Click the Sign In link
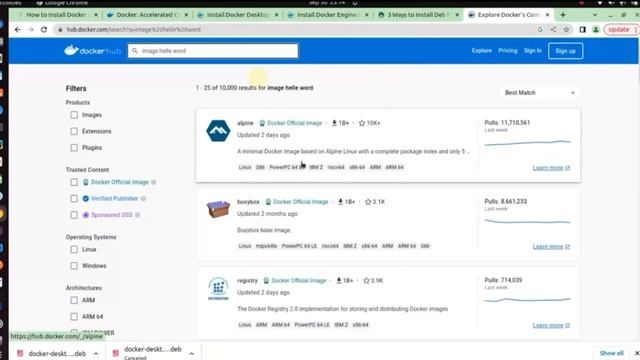 point(533,51)
